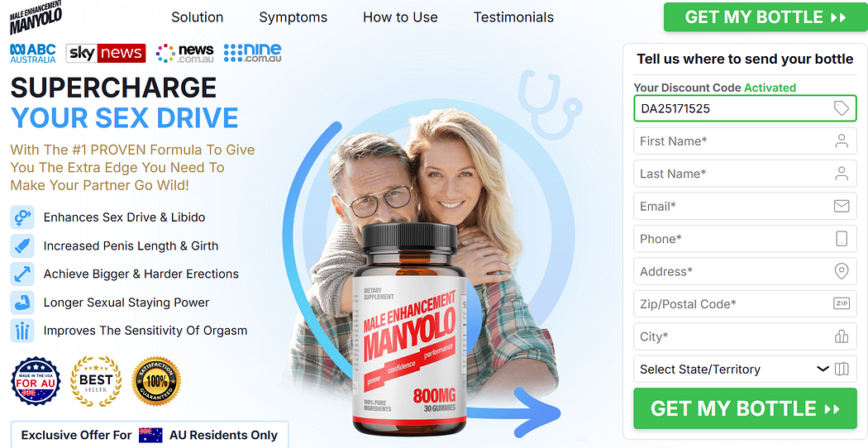This screenshot has width=868, height=448.
Task: Open the Solution menu item
Action: coord(197,17)
